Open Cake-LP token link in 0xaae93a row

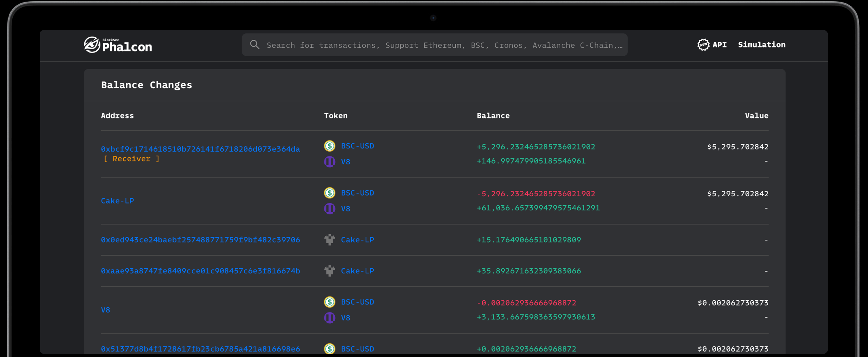pos(357,271)
